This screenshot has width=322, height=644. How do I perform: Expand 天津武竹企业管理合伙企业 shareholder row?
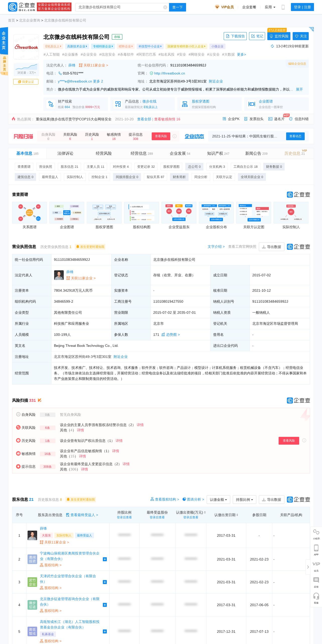click(105, 582)
